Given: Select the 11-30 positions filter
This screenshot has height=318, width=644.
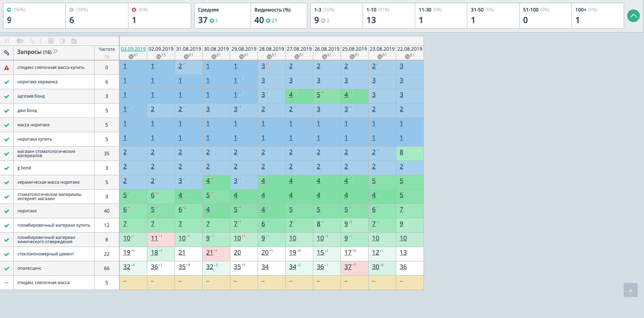Looking at the screenshot, I should [x=441, y=16].
